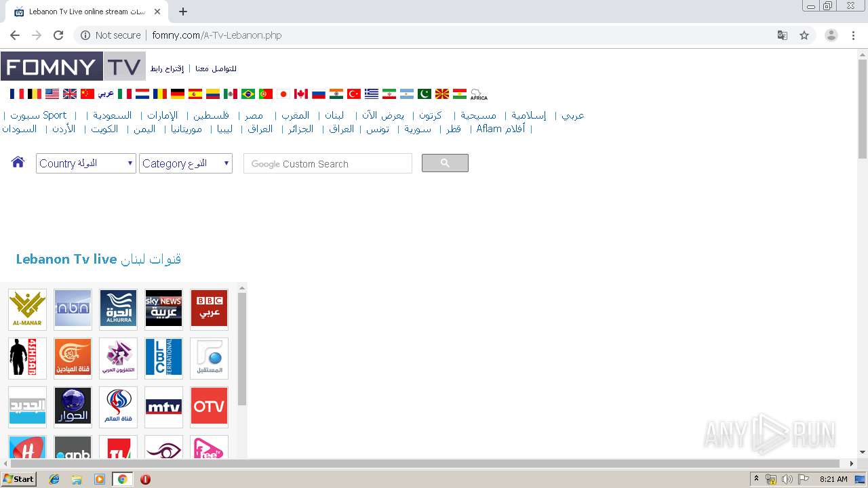Open the Alhurra channel
The width and height of the screenshot is (868, 488).
tap(118, 309)
